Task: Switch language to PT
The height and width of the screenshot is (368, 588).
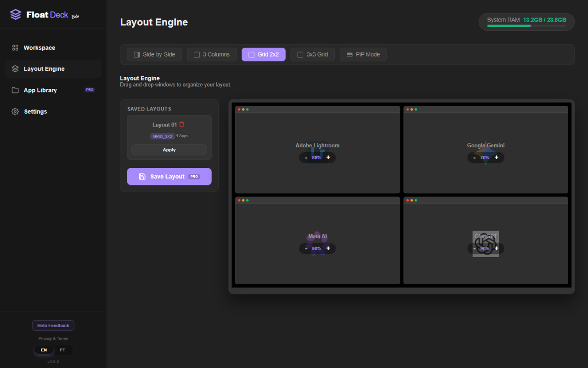Action: (x=62, y=350)
